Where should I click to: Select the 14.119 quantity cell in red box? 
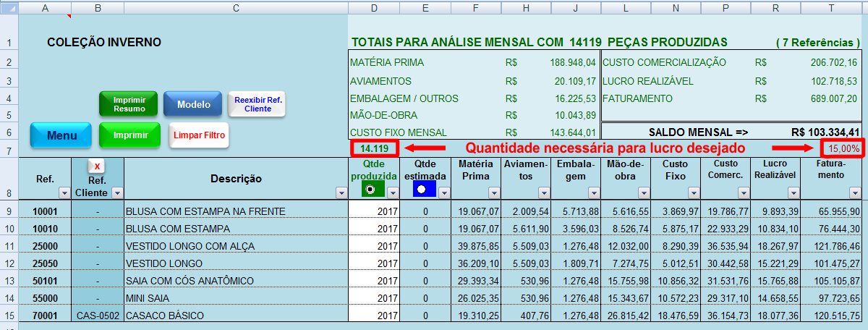[374, 149]
